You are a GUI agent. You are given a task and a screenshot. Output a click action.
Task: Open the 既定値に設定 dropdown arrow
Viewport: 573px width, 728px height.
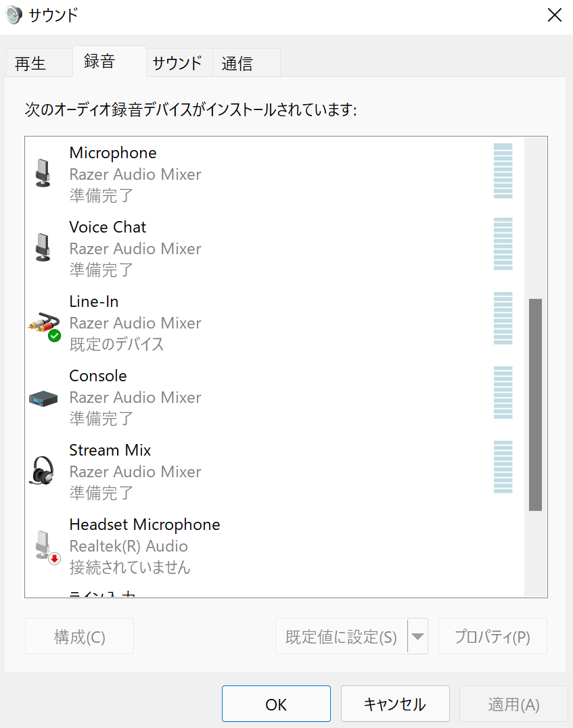(x=418, y=637)
